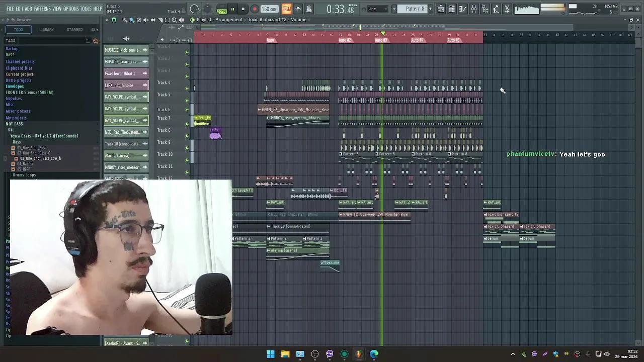644x362 pixels.
Task: Toggle the SONG playback mode switch
Action: pyautogui.click(x=222, y=9)
